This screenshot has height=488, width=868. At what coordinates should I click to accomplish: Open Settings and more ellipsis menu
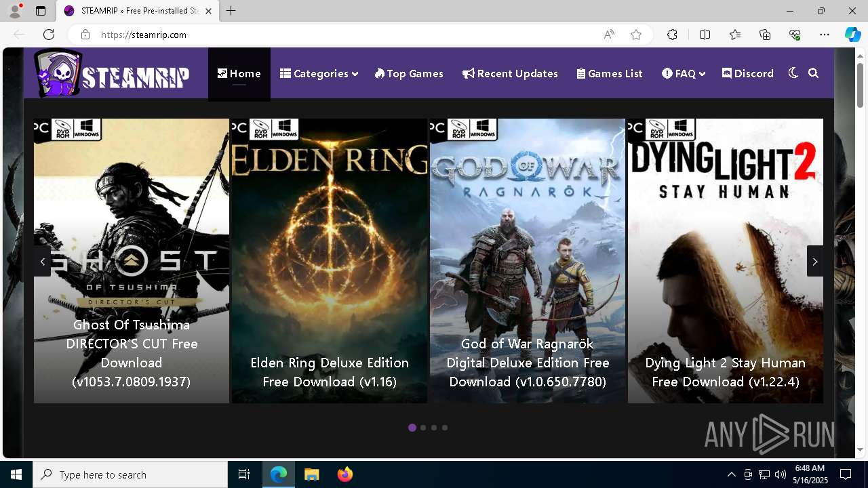tap(825, 35)
